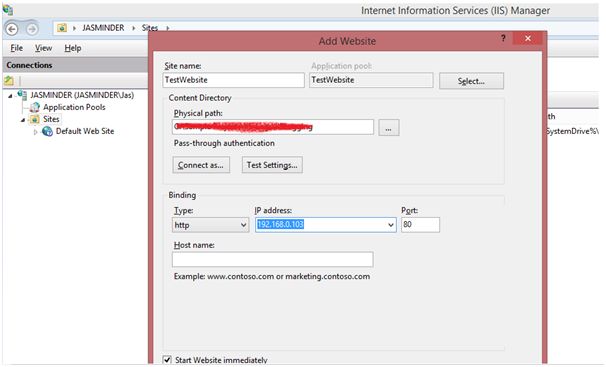This screenshot has height=367, width=606.
Task: Click the Forward navigation arrow icon
Action: [x=32, y=29]
